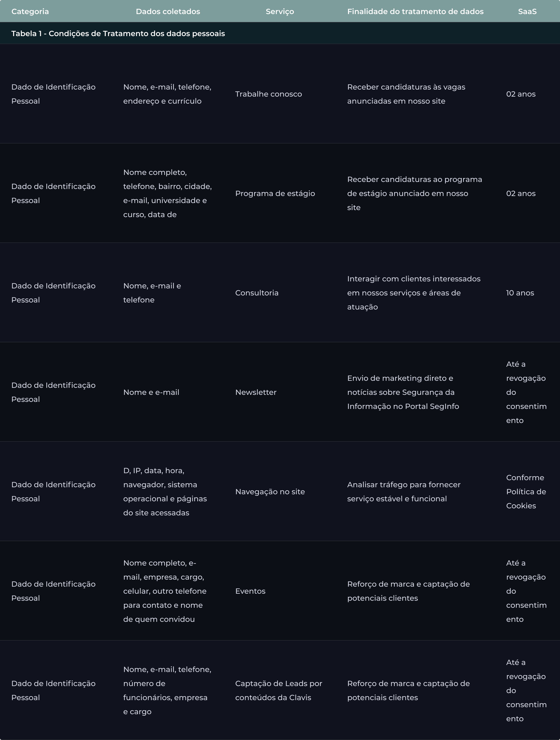Click the Categoria column header
The height and width of the screenshot is (740, 560).
tap(30, 11)
